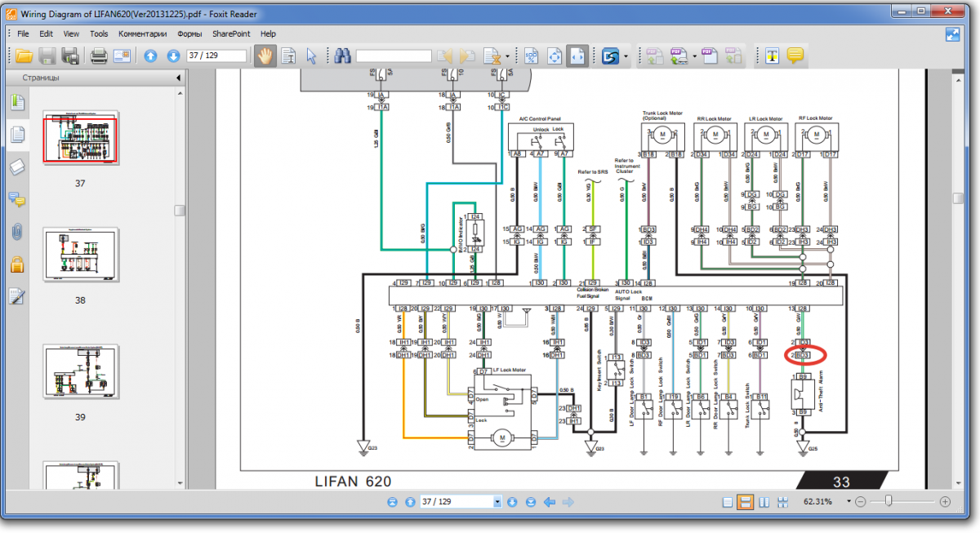
Task: Select the Hand tool
Action: point(264,56)
